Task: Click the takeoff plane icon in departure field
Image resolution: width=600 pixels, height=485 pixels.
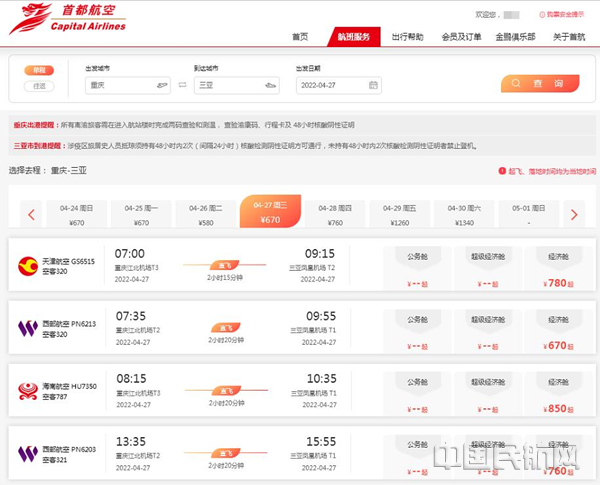Action: pyautogui.click(x=162, y=85)
